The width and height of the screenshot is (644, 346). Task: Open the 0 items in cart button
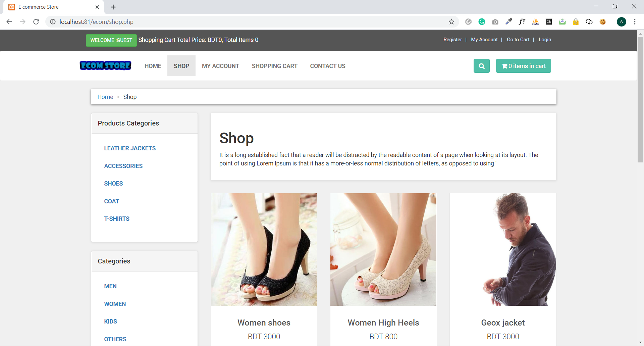point(523,66)
